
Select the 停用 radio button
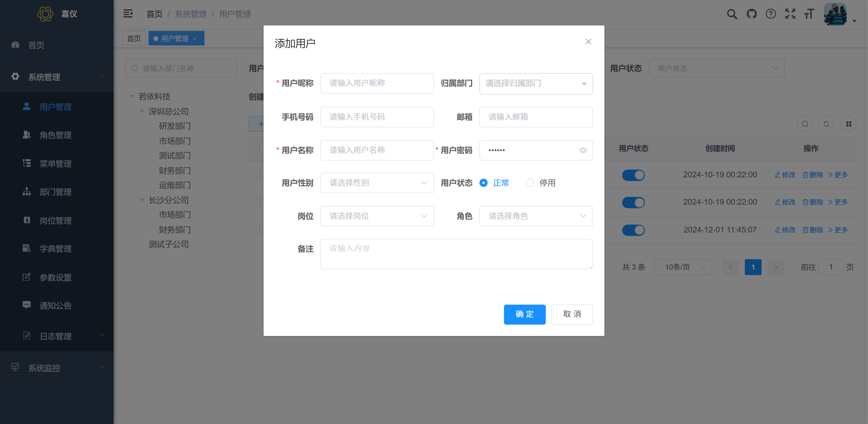(x=530, y=183)
